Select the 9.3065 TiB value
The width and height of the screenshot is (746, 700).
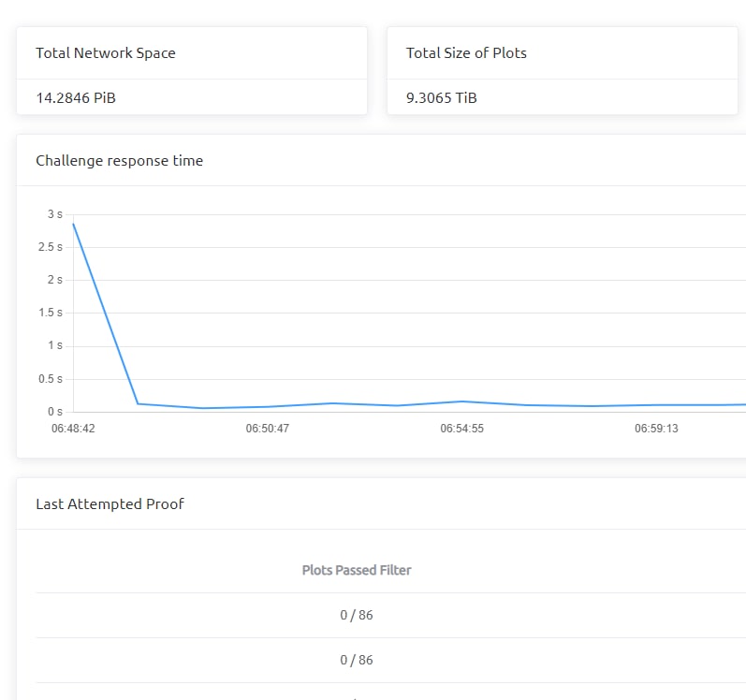click(x=442, y=97)
